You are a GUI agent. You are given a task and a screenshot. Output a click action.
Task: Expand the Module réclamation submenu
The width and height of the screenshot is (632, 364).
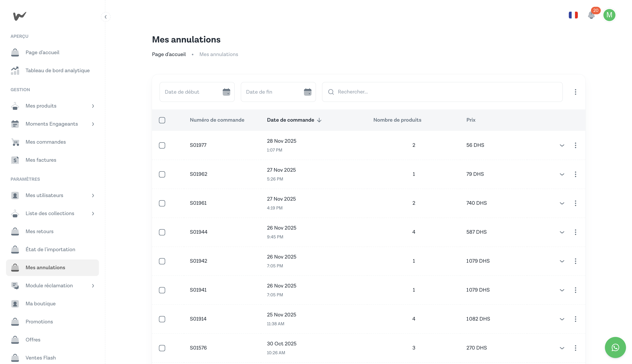click(x=93, y=286)
